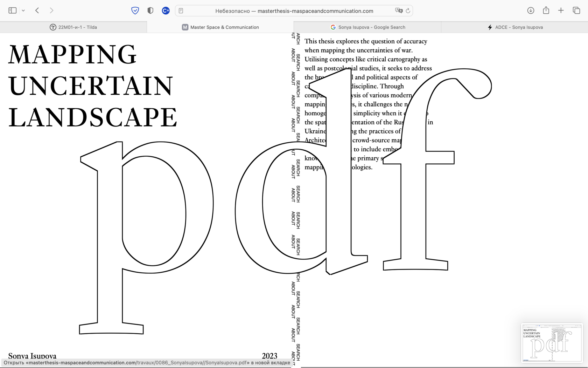Image resolution: width=588 pixels, height=368 pixels.
Task: Show the Safari downloads list
Action: click(531, 11)
